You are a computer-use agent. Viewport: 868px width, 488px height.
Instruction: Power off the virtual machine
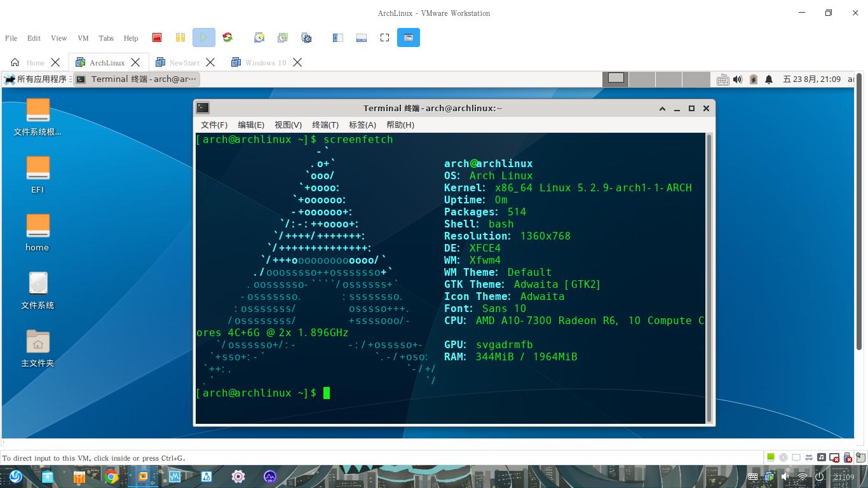(157, 37)
